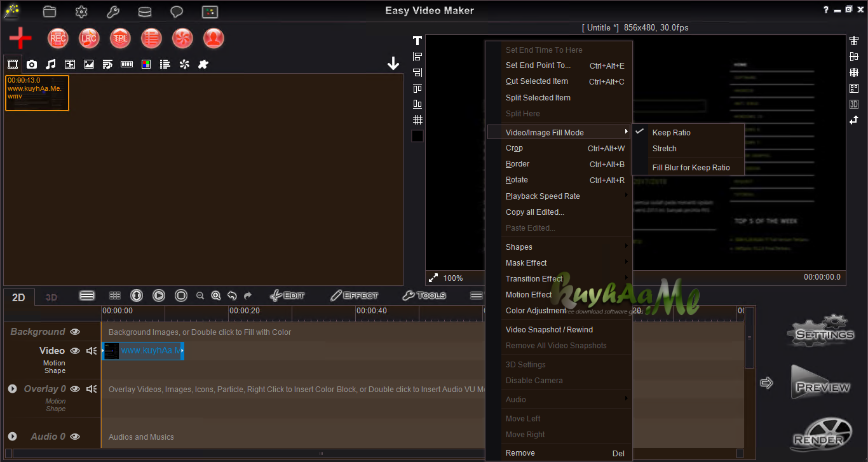
Task: Open the EDIT dropdown in timeline toolbar
Action: 287,296
